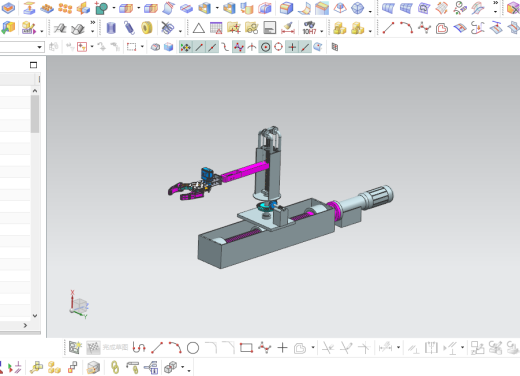
Task: Open the 10H7 binoculars tool
Action: (309, 28)
